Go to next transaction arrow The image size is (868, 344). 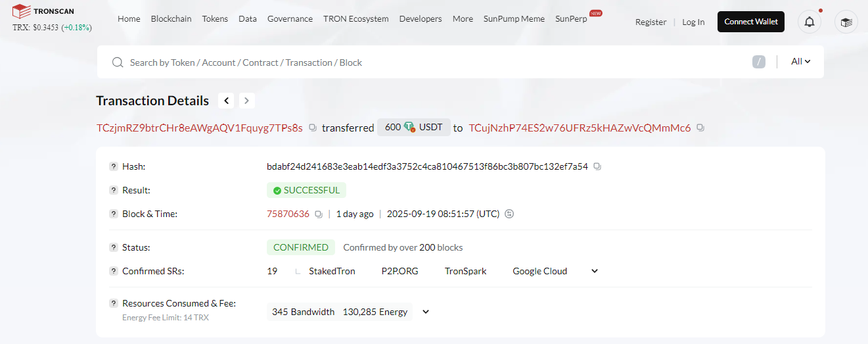pos(246,101)
